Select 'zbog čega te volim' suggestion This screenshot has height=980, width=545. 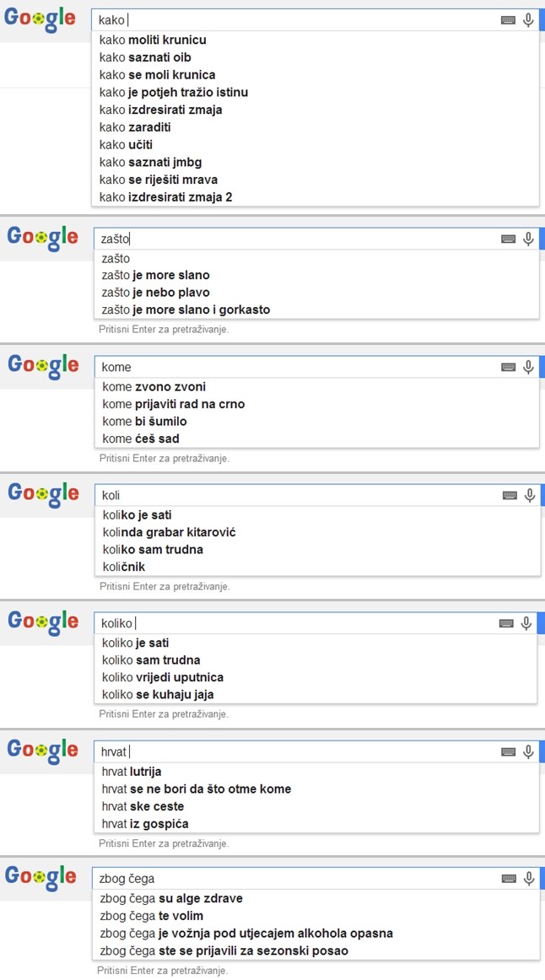[x=152, y=916]
